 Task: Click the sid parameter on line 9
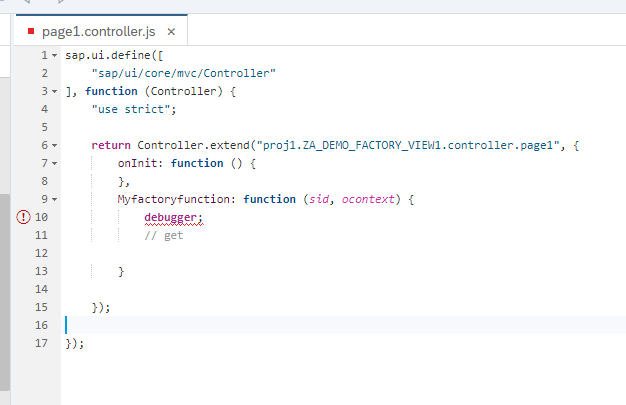pyautogui.click(x=319, y=199)
